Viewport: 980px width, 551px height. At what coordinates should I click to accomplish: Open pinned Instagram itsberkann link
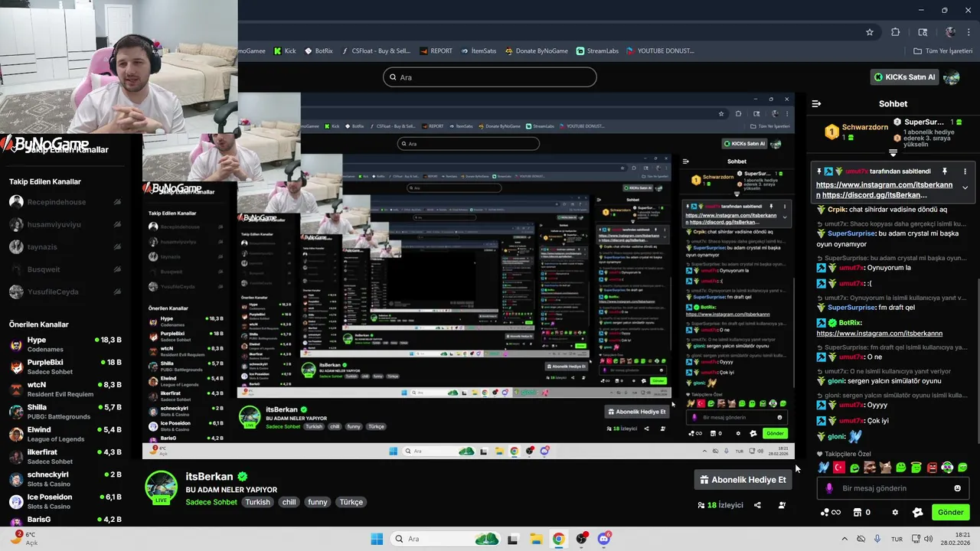(884, 184)
